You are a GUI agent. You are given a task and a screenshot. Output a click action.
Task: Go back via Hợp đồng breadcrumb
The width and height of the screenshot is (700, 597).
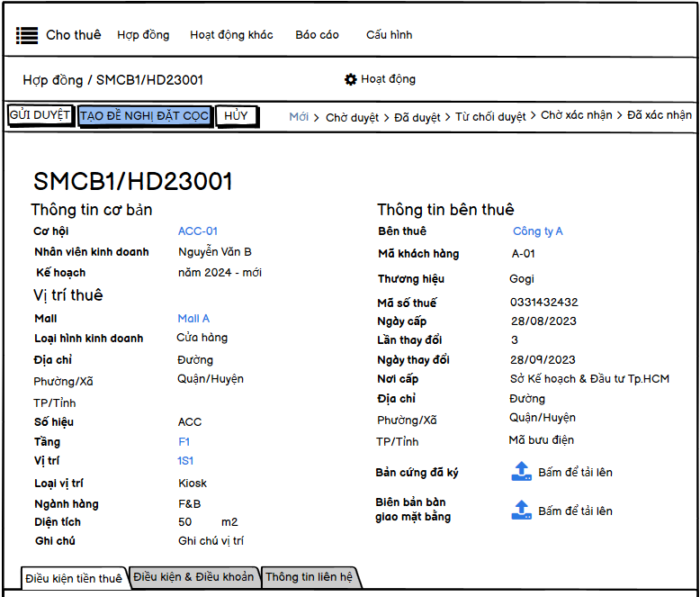[53, 80]
